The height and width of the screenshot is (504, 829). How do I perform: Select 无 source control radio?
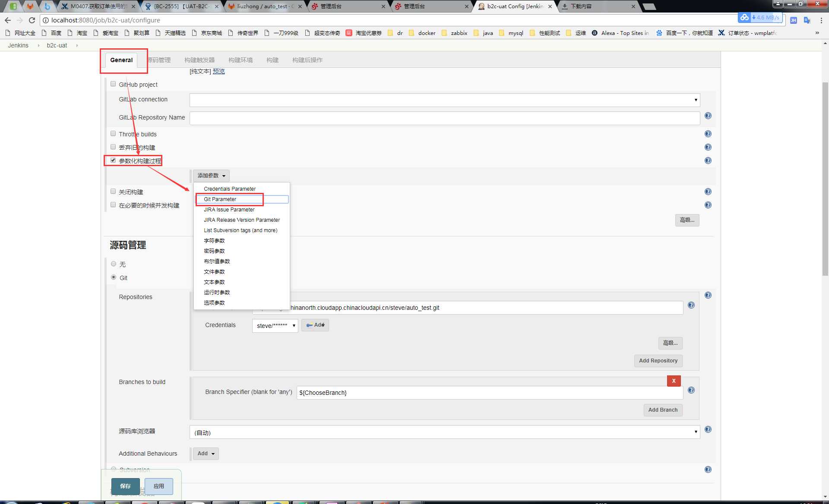[114, 264]
